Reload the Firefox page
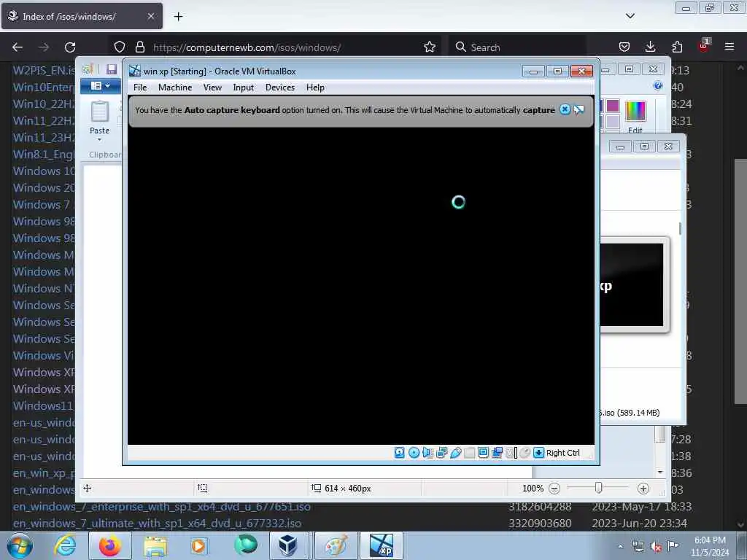This screenshot has width=747, height=560. tap(70, 47)
